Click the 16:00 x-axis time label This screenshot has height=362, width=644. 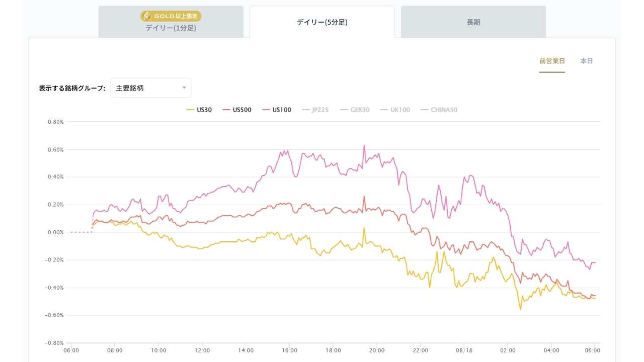(290, 350)
